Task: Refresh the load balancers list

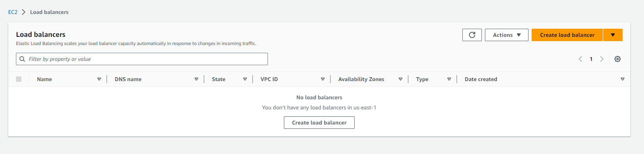Action: 472,35
